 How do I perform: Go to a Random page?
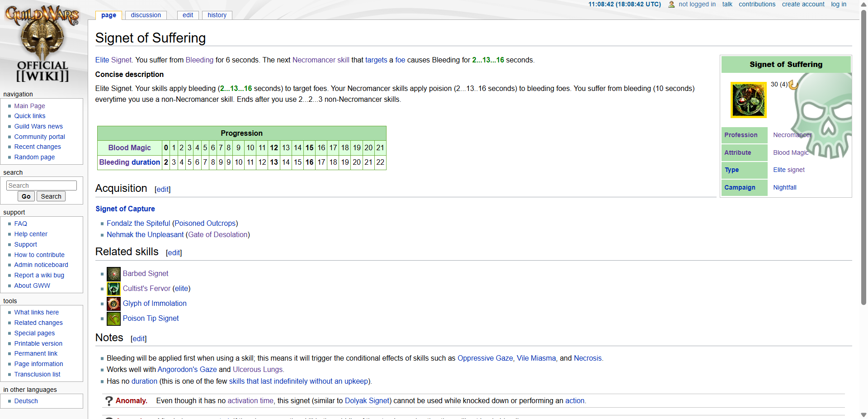pyautogui.click(x=34, y=157)
